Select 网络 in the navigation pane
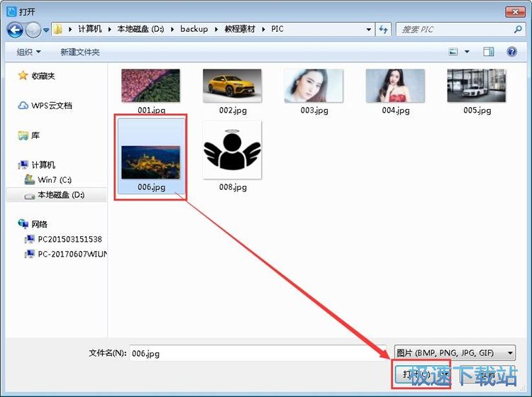This screenshot has height=397, width=532. coord(39,224)
